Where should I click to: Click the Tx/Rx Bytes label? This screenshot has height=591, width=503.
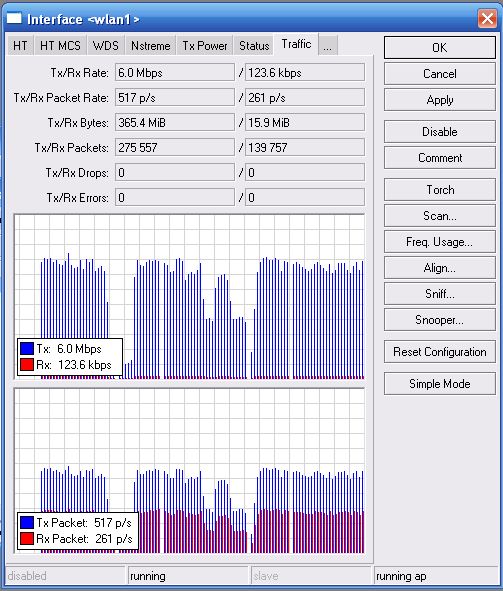78,123
